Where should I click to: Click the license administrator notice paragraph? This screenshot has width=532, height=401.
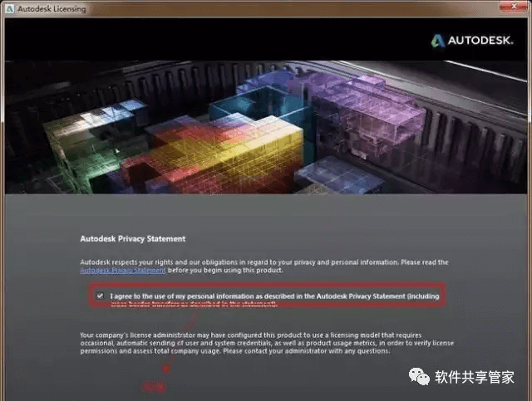click(x=267, y=343)
